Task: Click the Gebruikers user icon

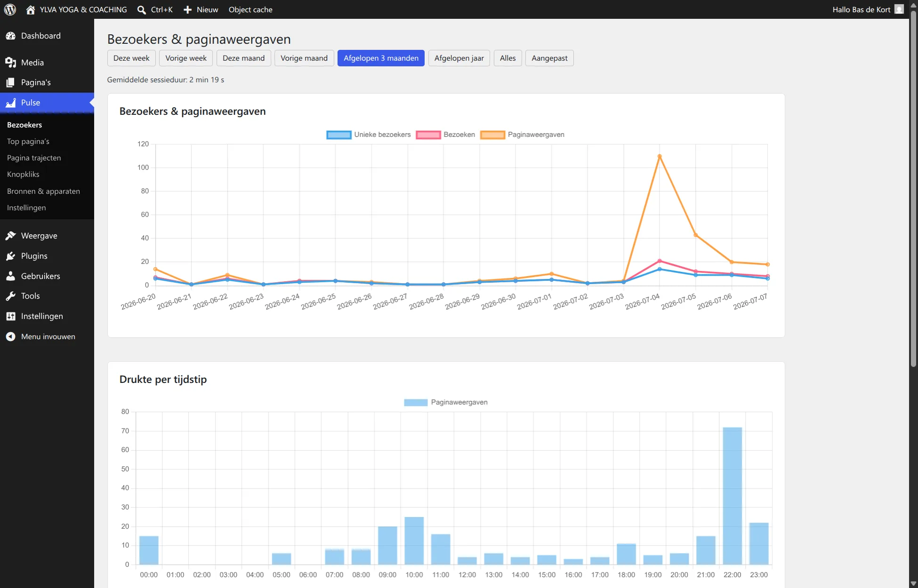Action: [x=11, y=276]
